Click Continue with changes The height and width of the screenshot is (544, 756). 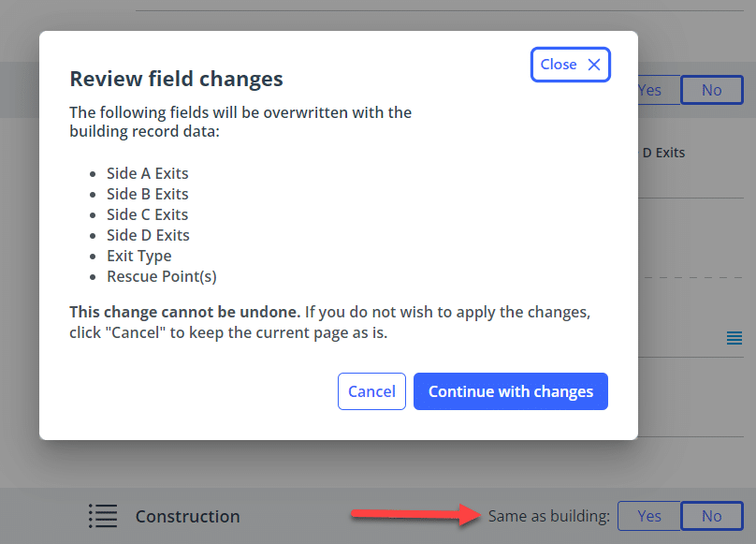[x=511, y=391]
